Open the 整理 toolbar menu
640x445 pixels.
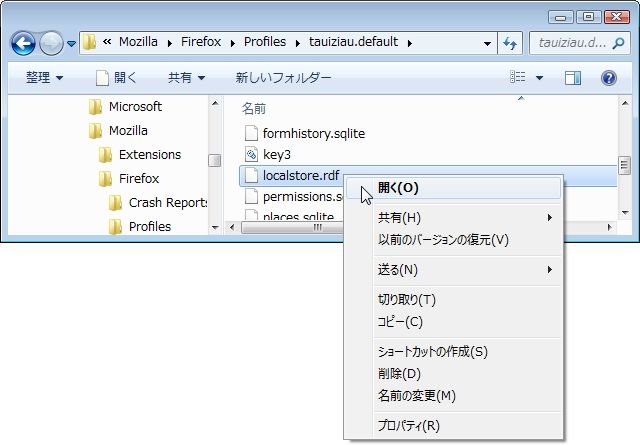click(x=44, y=77)
